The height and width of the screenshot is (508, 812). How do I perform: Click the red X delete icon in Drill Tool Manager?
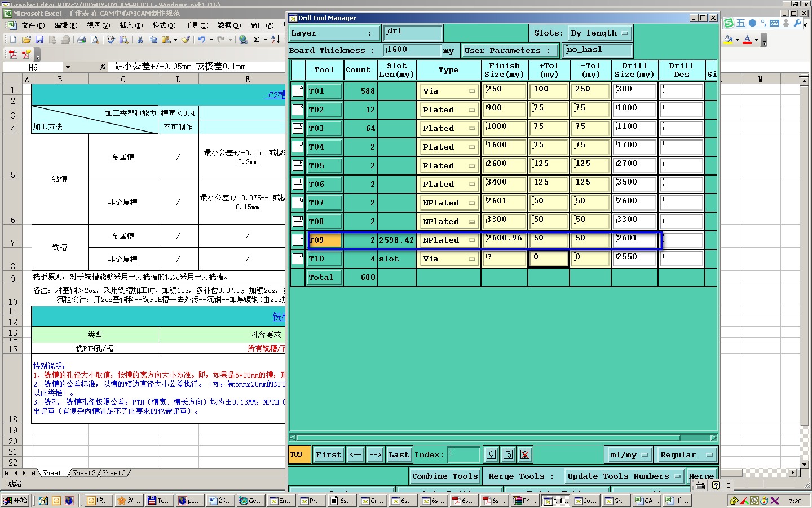click(525, 454)
